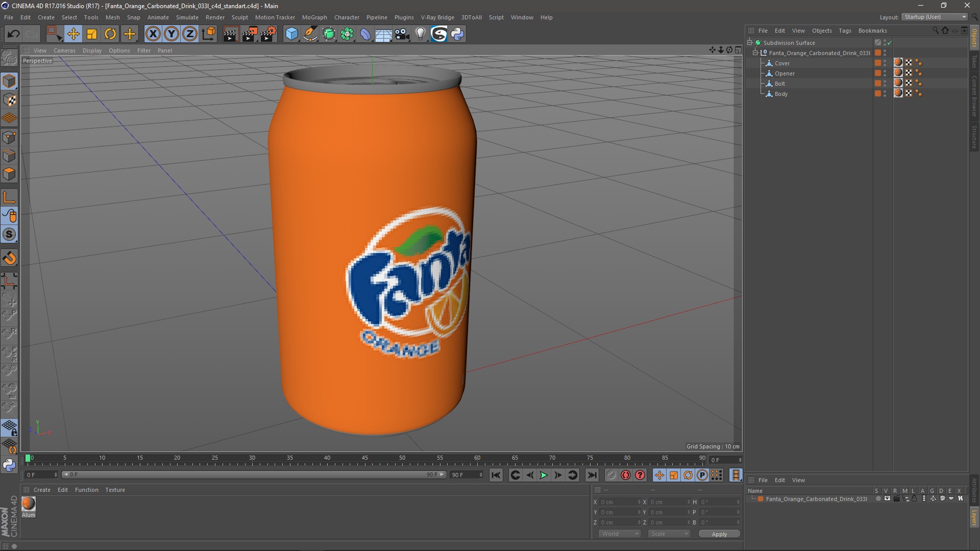The image size is (980, 551).
Task: Open the Layout Startup dropdown
Action: (935, 17)
